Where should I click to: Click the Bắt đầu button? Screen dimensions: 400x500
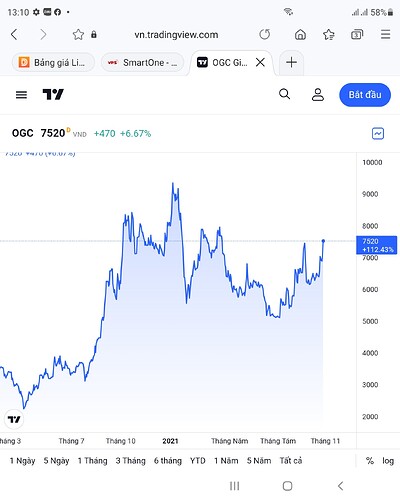point(365,95)
